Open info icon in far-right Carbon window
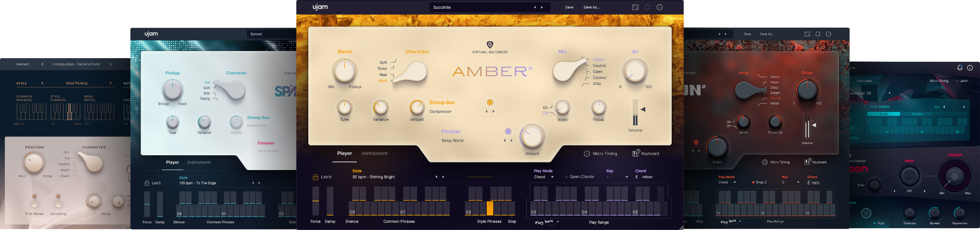 pos(970,68)
